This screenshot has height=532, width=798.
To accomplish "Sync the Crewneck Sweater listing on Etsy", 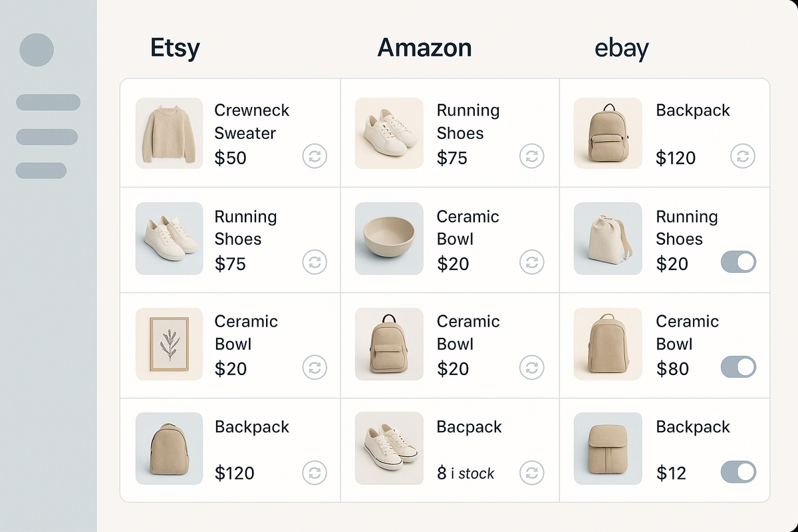I will point(315,156).
